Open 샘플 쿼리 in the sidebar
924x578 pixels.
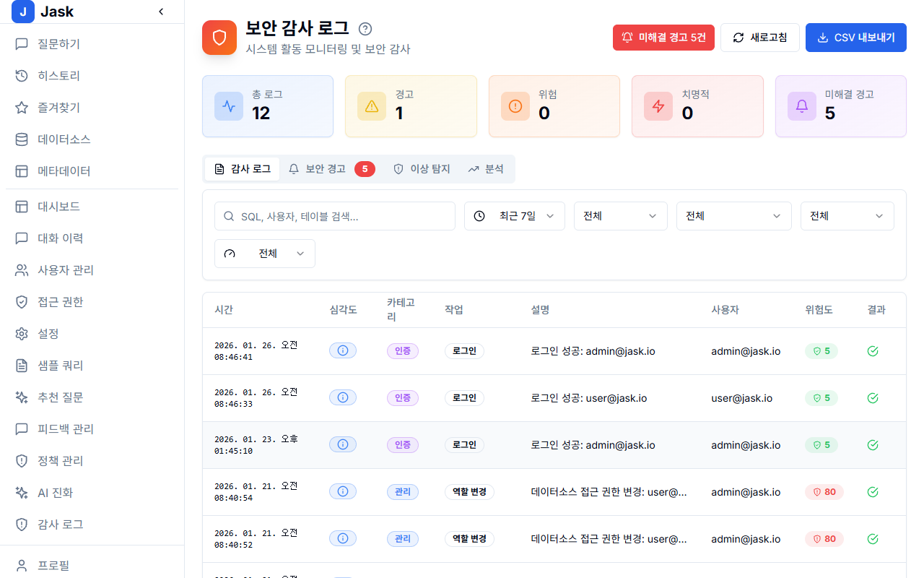click(92, 366)
